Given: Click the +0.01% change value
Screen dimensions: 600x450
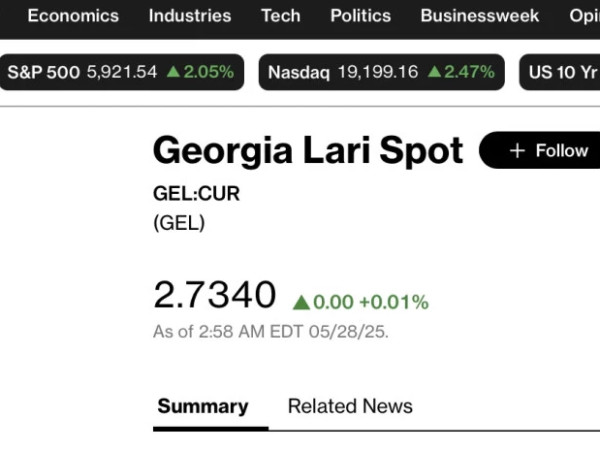Looking at the screenshot, I should (394, 302).
